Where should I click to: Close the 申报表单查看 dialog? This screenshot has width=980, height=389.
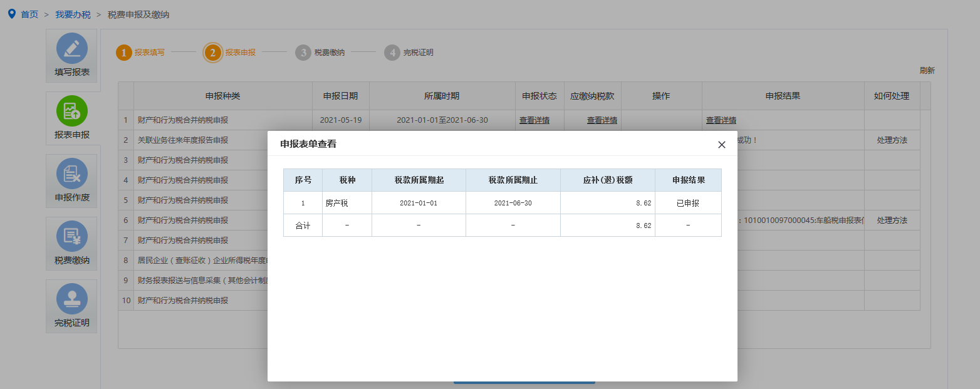721,145
